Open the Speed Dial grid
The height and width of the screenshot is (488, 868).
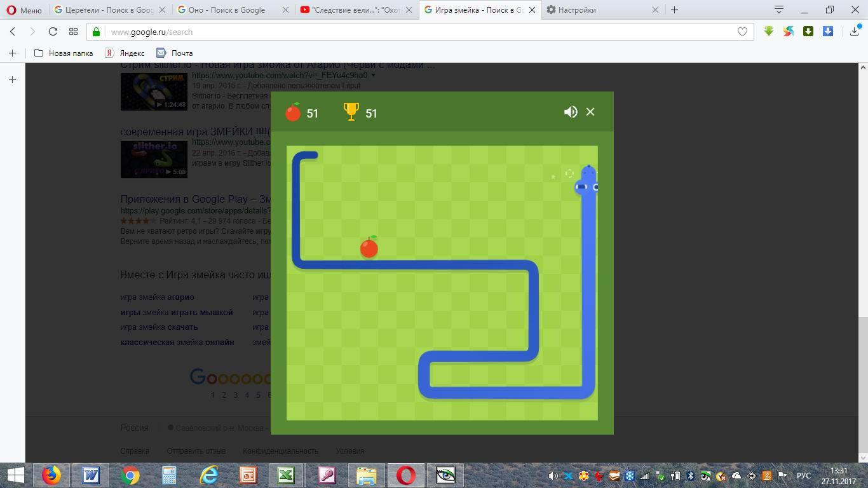point(73,32)
